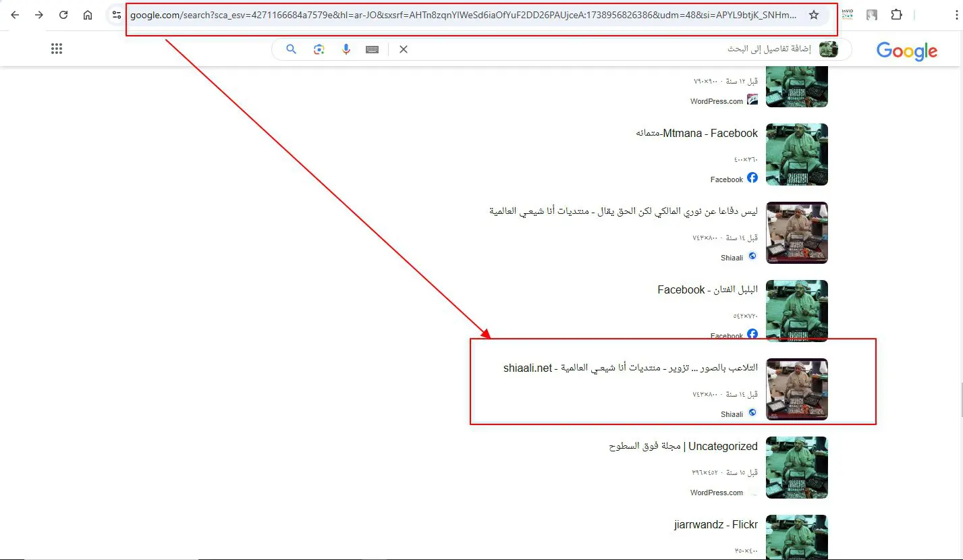The width and height of the screenshot is (963, 560).
Task: Click the ٤٠٠×٣٦٠ size text
Action: pyautogui.click(x=746, y=159)
